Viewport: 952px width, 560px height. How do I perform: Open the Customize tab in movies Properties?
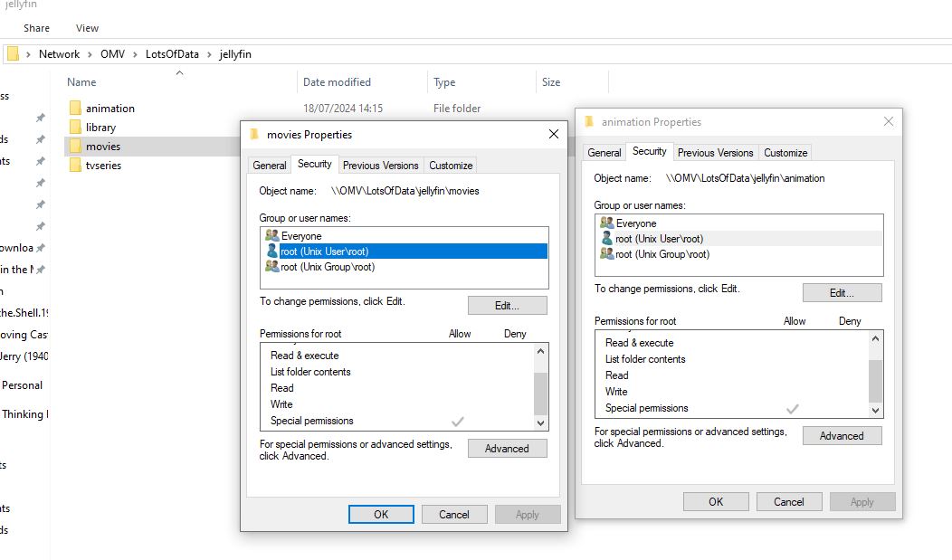[x=451, y=166]
